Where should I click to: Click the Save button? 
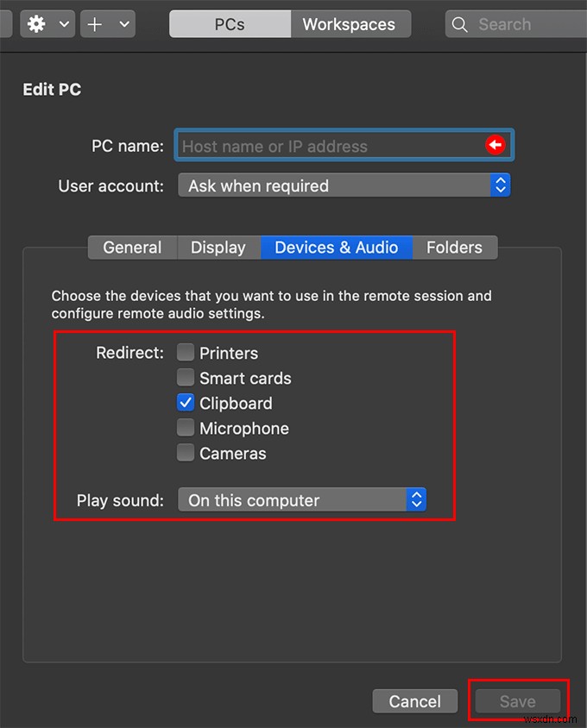point(517,701)
